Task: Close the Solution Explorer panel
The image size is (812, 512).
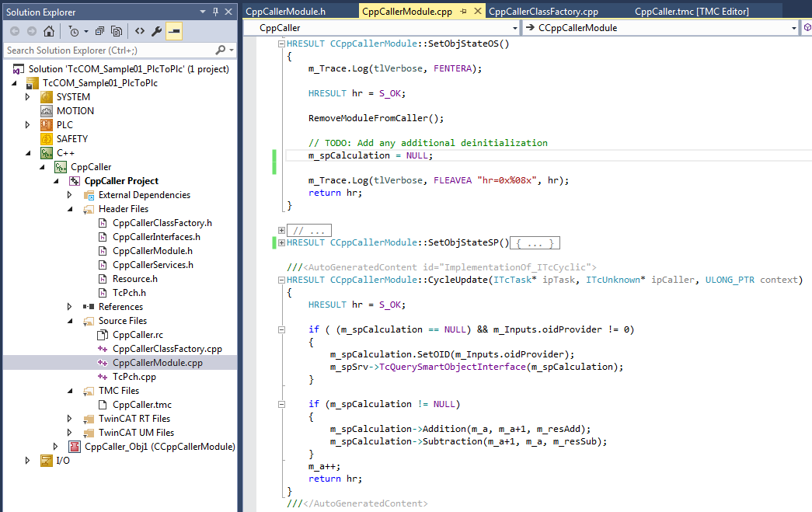Action: 228,12
